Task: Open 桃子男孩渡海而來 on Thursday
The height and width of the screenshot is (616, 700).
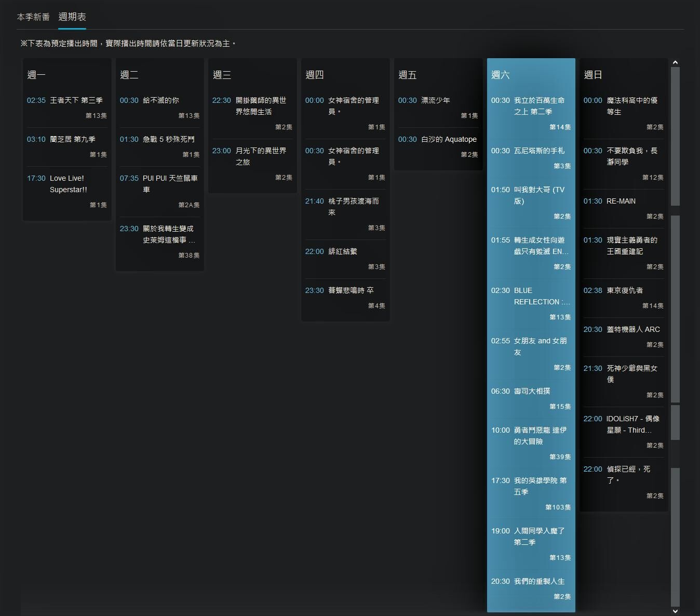Action: (x=353, y=207)
